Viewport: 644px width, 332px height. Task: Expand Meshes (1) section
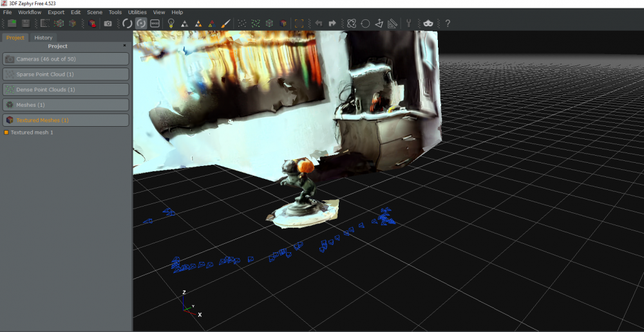coord(66,105)
